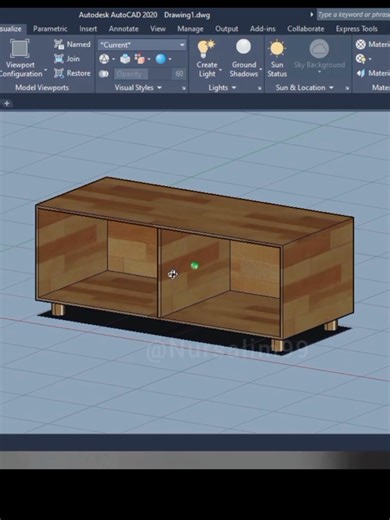Toggle the X-ray opacity effect icon
The image size is (390, 520).
104,74
